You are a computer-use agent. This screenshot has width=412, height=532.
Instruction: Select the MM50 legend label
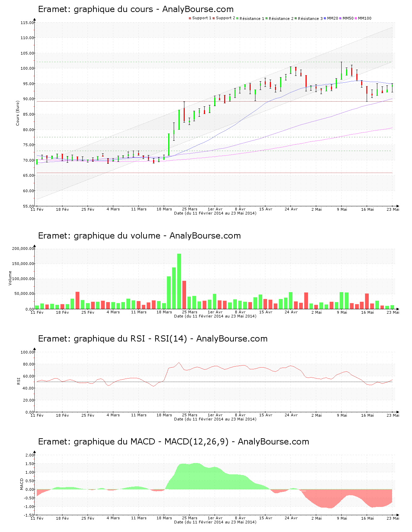[x=348, y=18]
